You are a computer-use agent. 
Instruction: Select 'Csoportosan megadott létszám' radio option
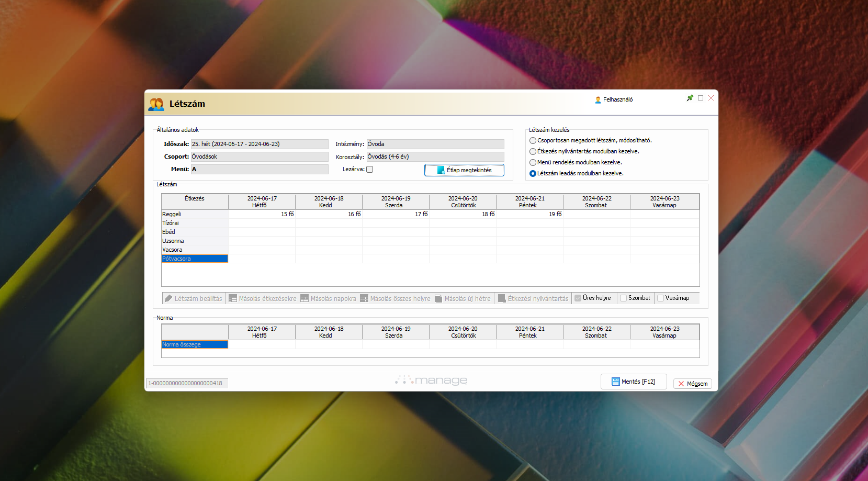tap(533, 140)
